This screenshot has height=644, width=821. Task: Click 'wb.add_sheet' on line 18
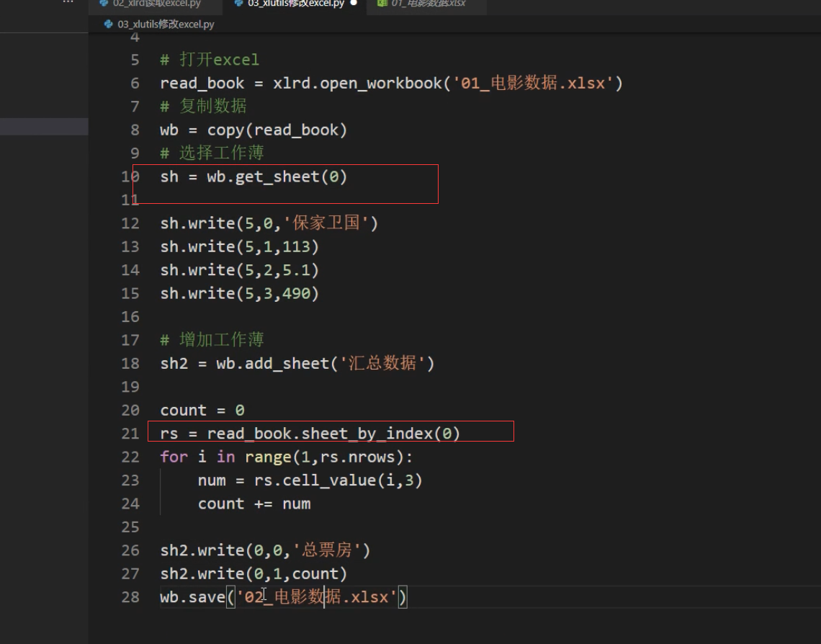(x=272, y=363)
